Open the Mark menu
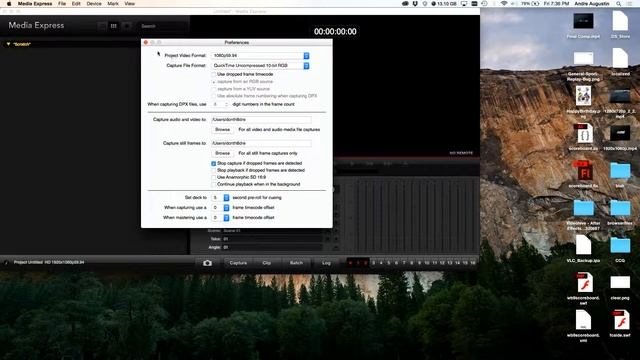 pos(113,4)
